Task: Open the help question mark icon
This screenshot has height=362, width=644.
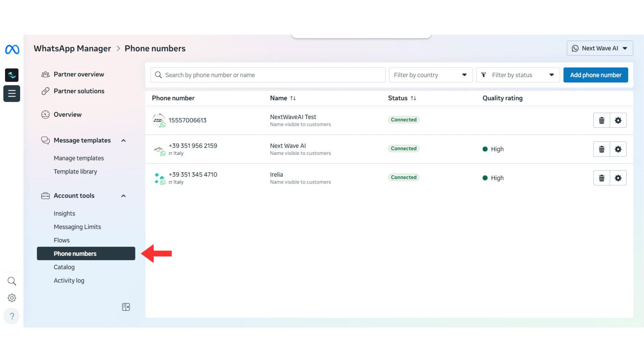Action: pyautogui.click(x=12, y=316)
